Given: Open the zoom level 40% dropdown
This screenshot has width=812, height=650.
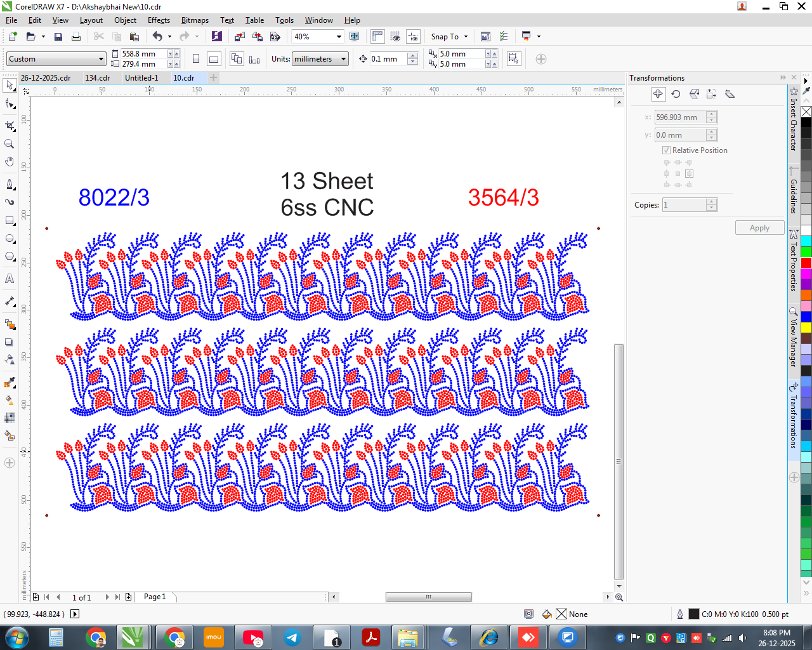Looking at the screenshot, I should point(339,37).
